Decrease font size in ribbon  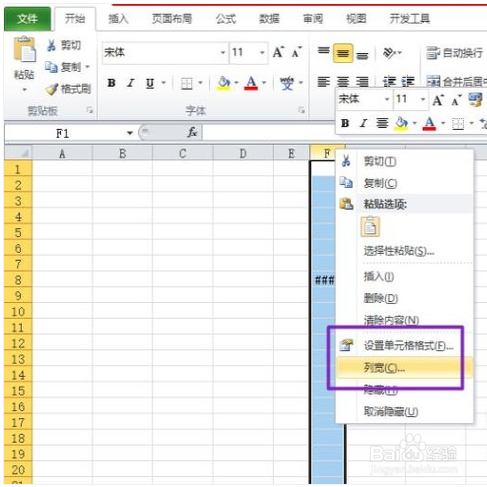click(x=296, y=52)
